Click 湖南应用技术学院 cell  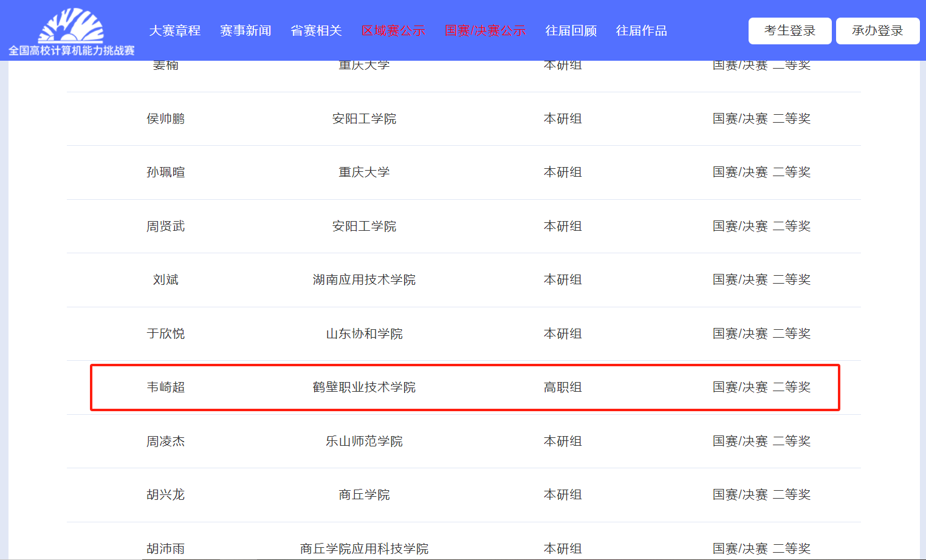pyautogui.click(x=364, y=279)
